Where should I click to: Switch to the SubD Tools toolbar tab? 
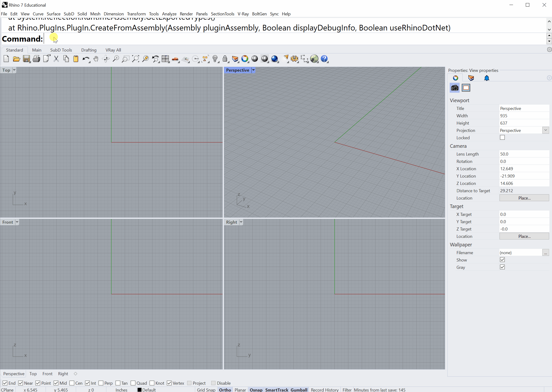pos(61,50)
